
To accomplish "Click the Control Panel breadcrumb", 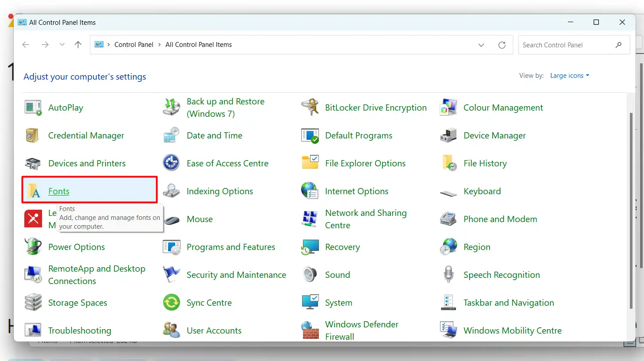I will pos(134,45).
